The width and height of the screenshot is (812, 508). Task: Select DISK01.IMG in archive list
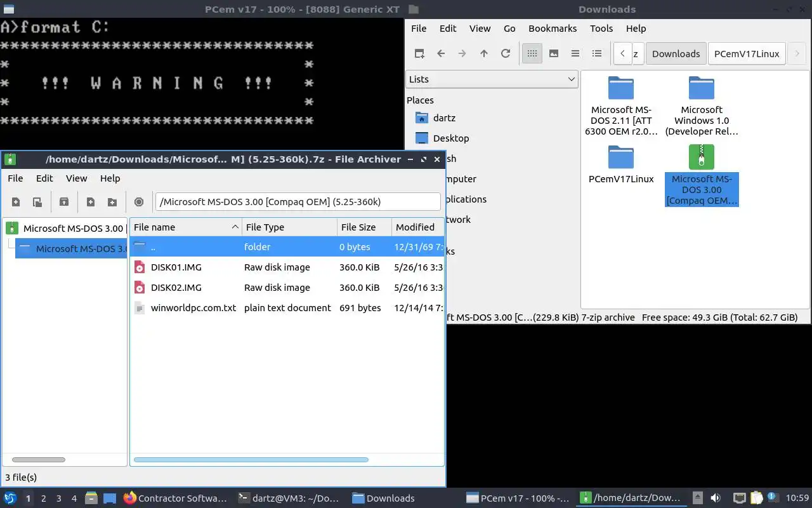286,267
